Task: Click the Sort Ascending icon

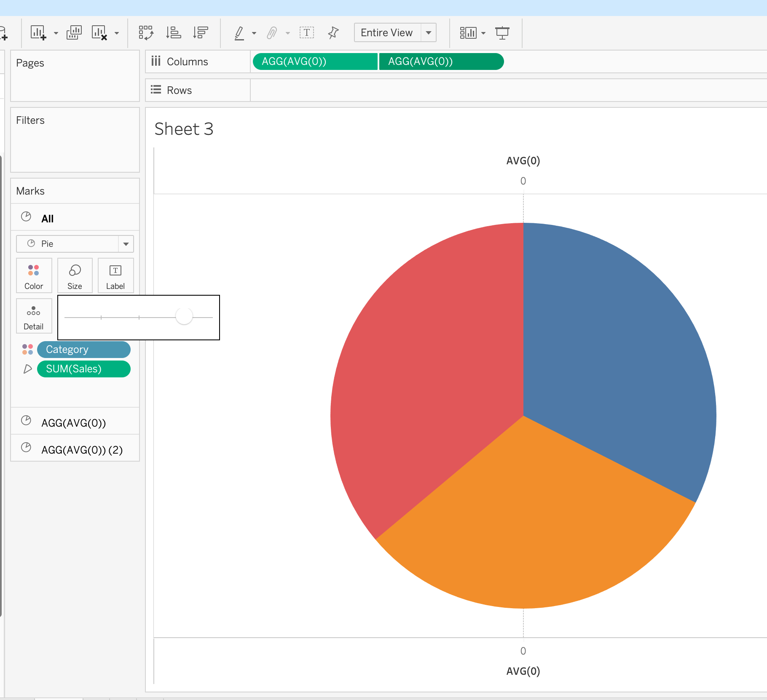Action: click(173, 33)
